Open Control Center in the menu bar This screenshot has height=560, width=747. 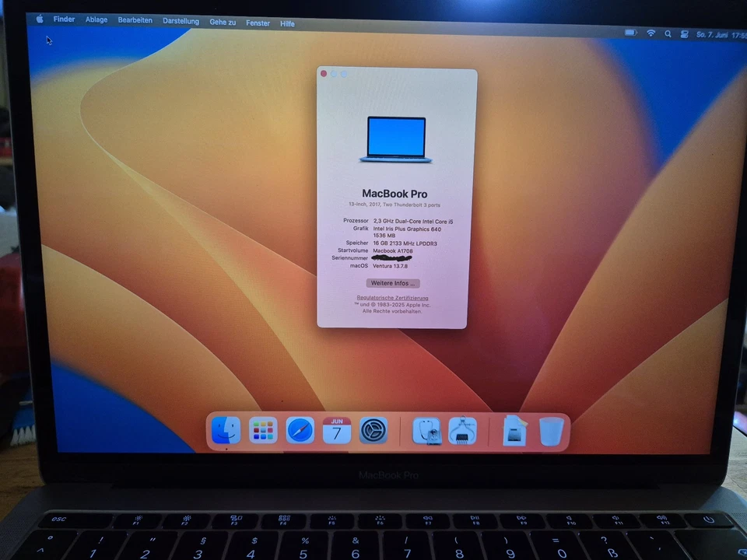(x=684, y=34)
